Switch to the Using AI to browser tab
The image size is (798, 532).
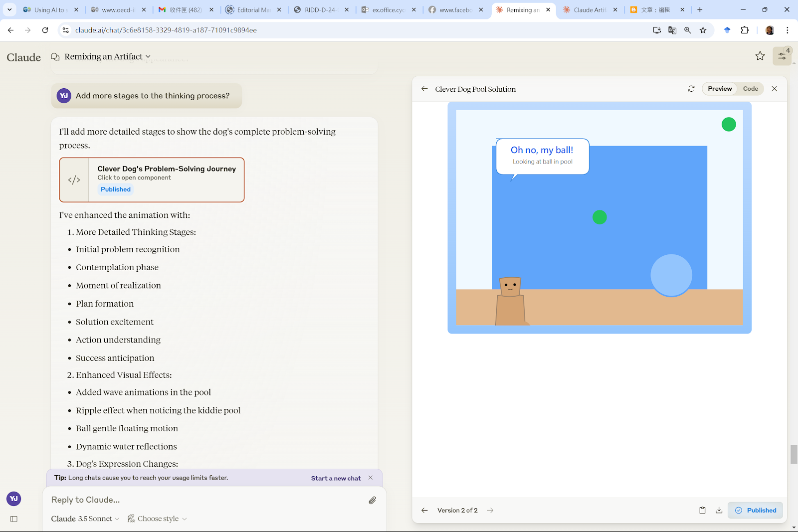51,9
